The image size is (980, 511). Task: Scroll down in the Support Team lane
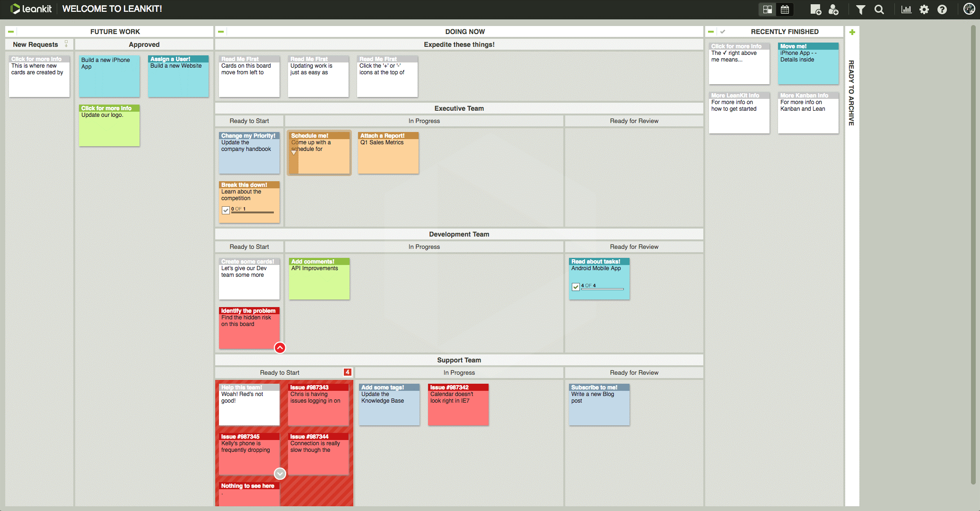(x=280, y=474)
